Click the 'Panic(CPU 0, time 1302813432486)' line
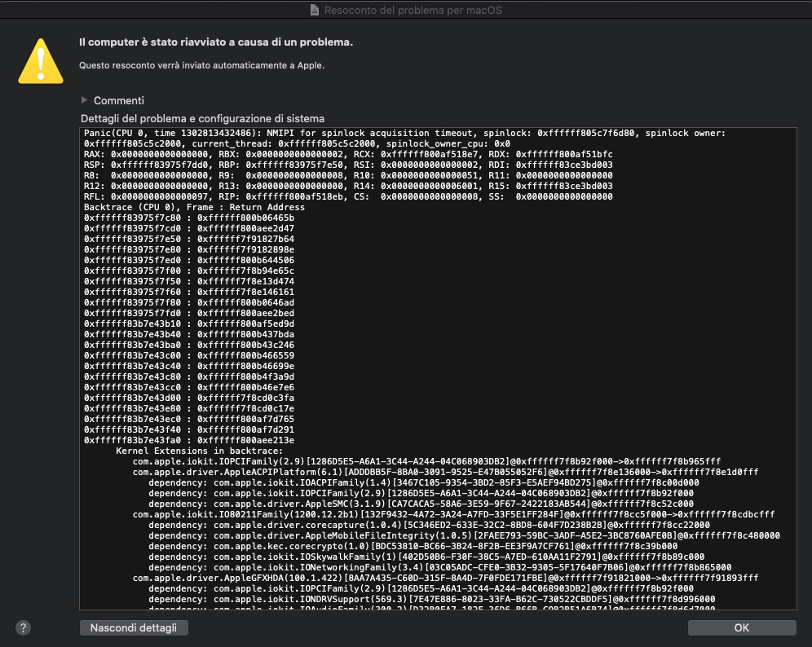The height and width of the screenshot is (647, 812). [x=404, y=133]
